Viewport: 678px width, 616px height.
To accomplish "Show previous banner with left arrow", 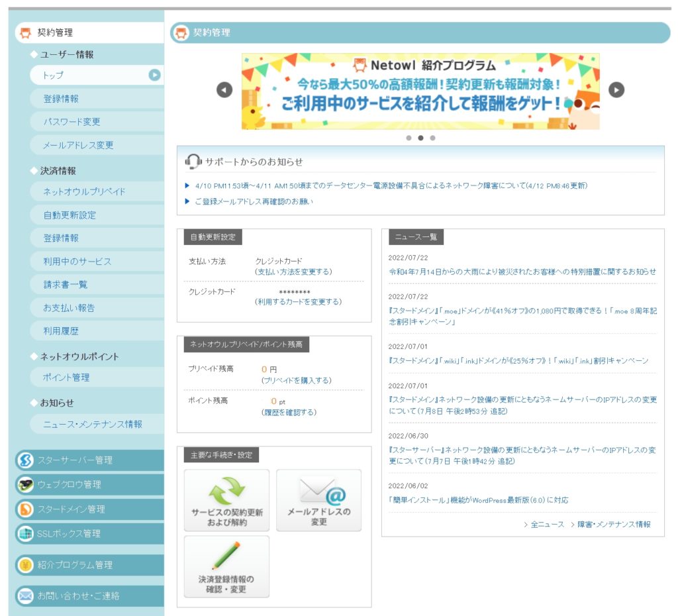I will (x=224, y=89).
